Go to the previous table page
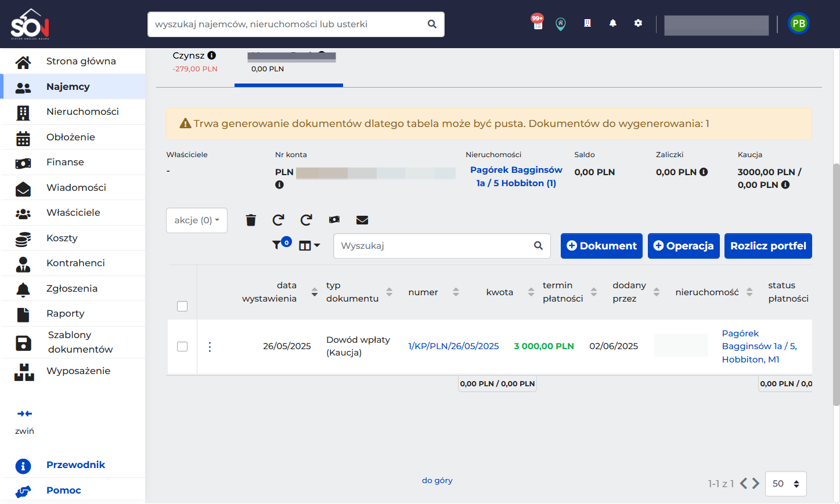Screen dimensions: 840x504 pos(744,484)
